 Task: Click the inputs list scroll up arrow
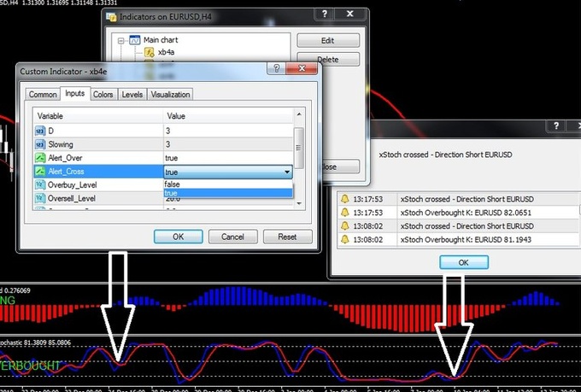299,114
